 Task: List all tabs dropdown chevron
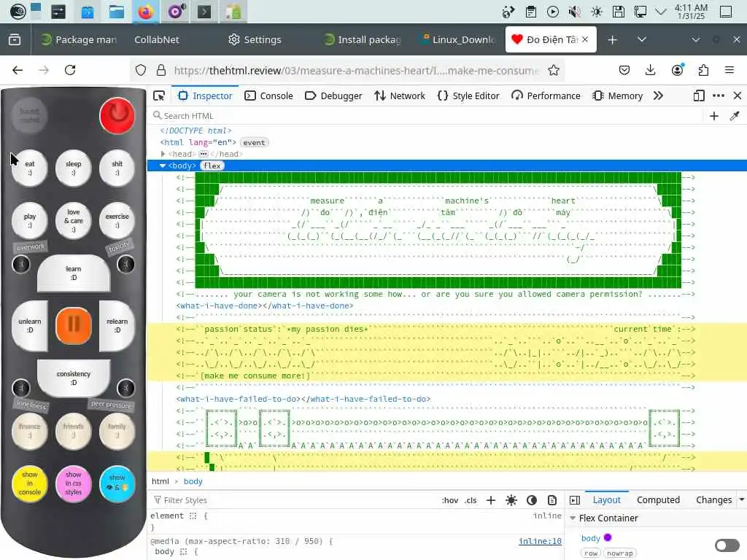pos(642,39)
